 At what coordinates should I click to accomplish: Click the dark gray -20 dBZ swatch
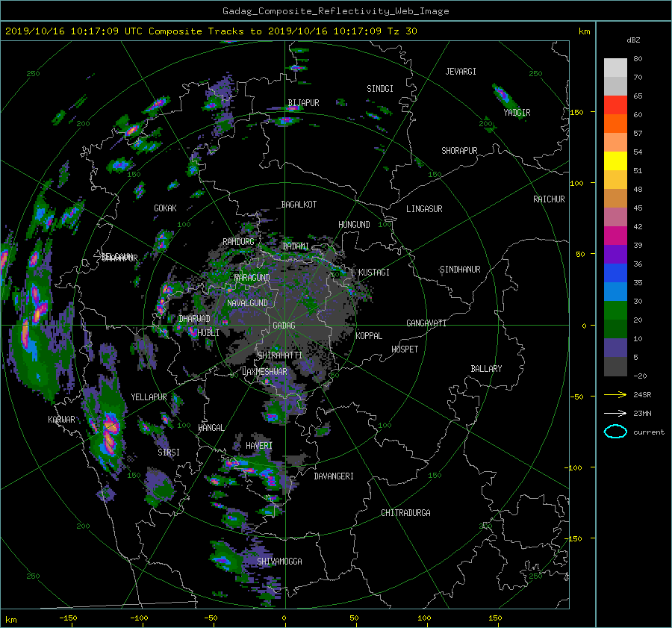615,367
